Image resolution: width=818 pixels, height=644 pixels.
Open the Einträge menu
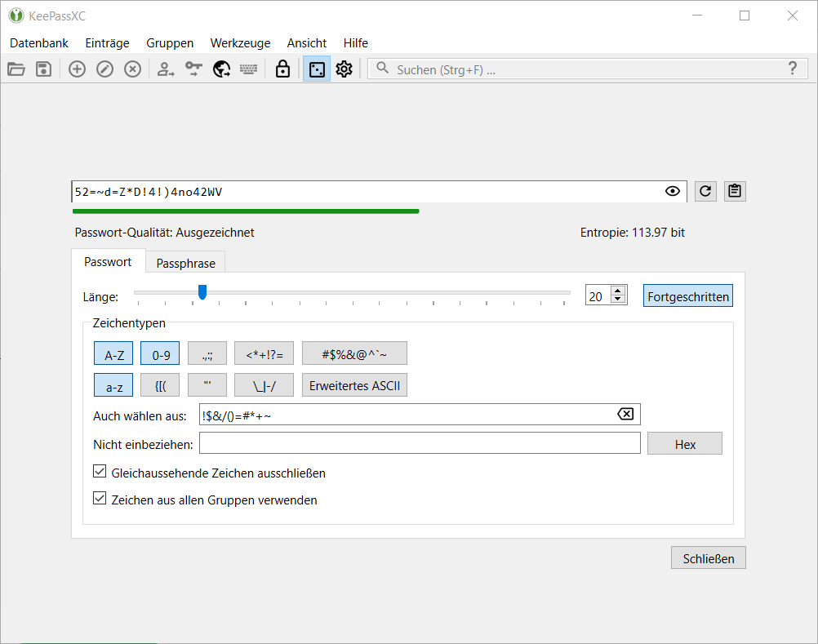coord(108,42)
